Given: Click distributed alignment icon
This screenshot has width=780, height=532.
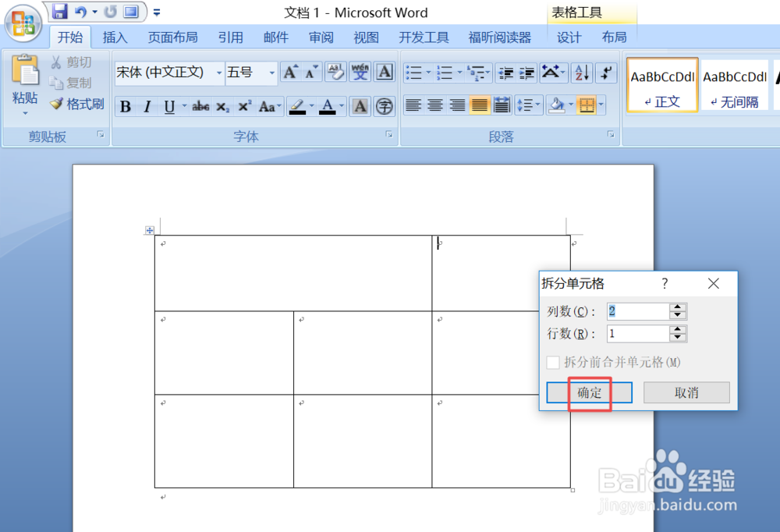Looking at the screenshot, I should 502,105.
